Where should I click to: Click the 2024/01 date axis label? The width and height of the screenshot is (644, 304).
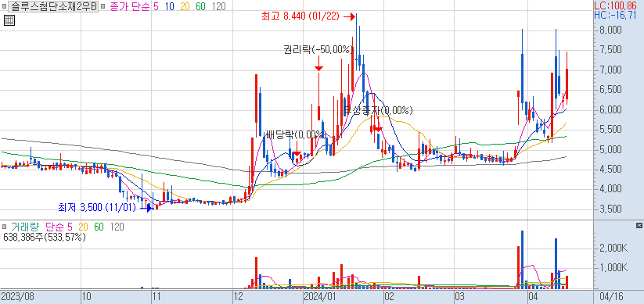[x=320, y=296]
